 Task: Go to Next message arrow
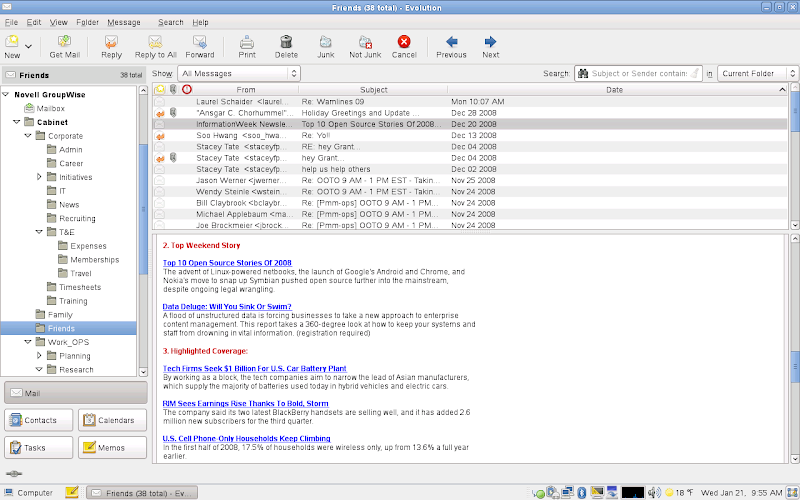tap(490, 41)
